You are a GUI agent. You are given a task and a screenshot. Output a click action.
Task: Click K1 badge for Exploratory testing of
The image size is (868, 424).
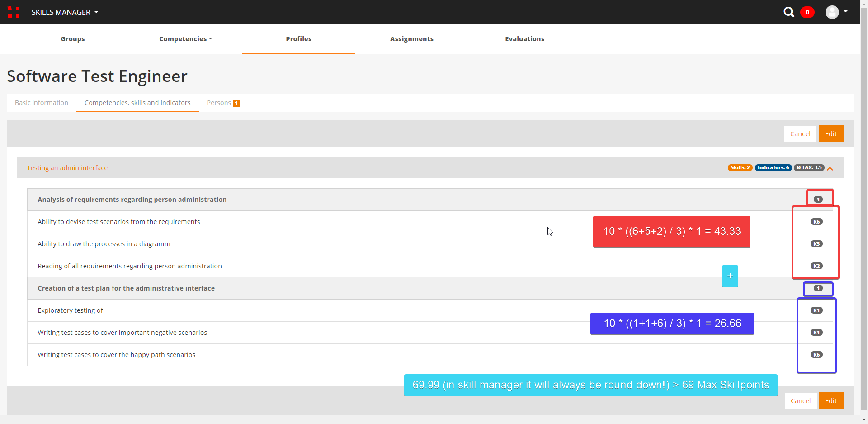(816, 310)
